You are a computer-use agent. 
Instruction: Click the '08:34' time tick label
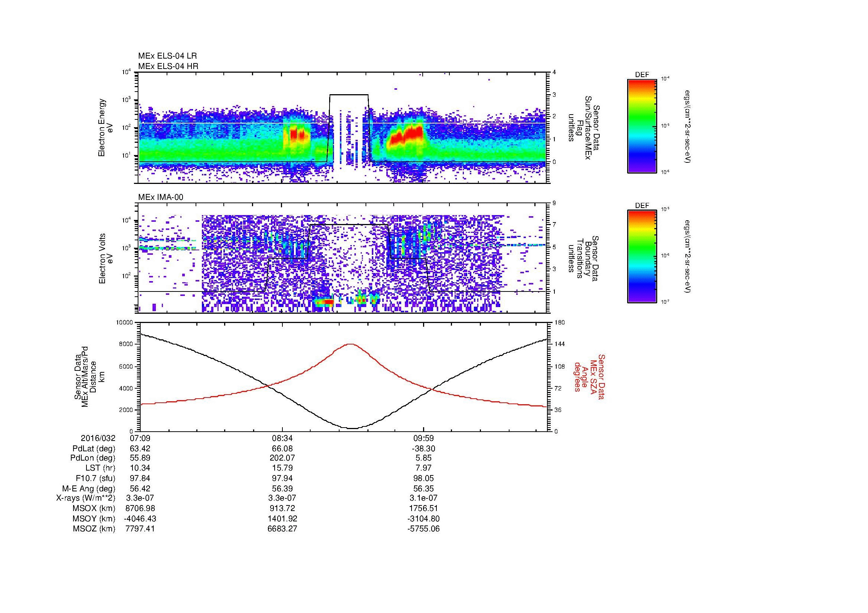[x=282, y=438]
